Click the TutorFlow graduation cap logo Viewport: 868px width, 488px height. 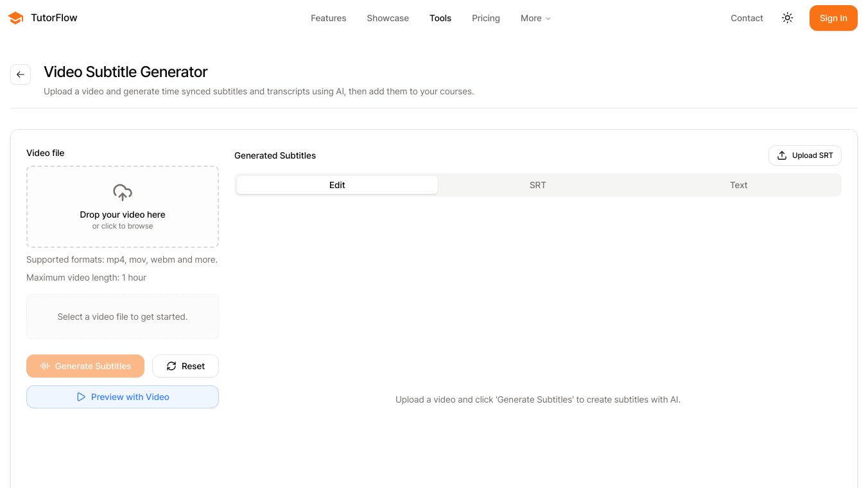click(15, 18)
